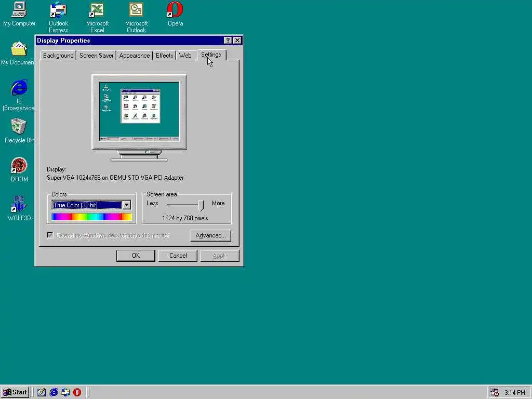Launch Opera from quick launch bar
532x399 pixels.
pos(77,392)
